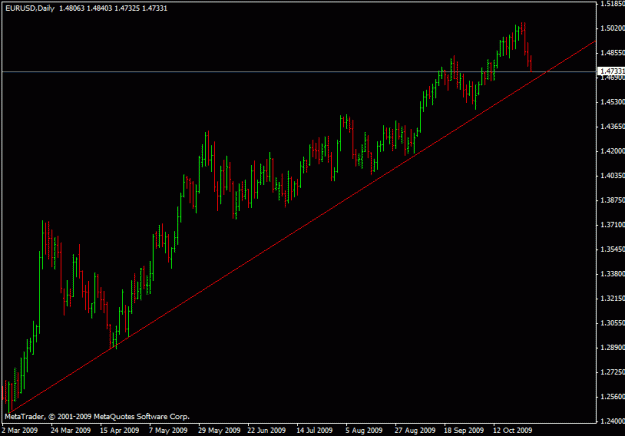
Task: Click the 1.4530 price scale value
Action: pyautogui.click(x=612, y=102)
